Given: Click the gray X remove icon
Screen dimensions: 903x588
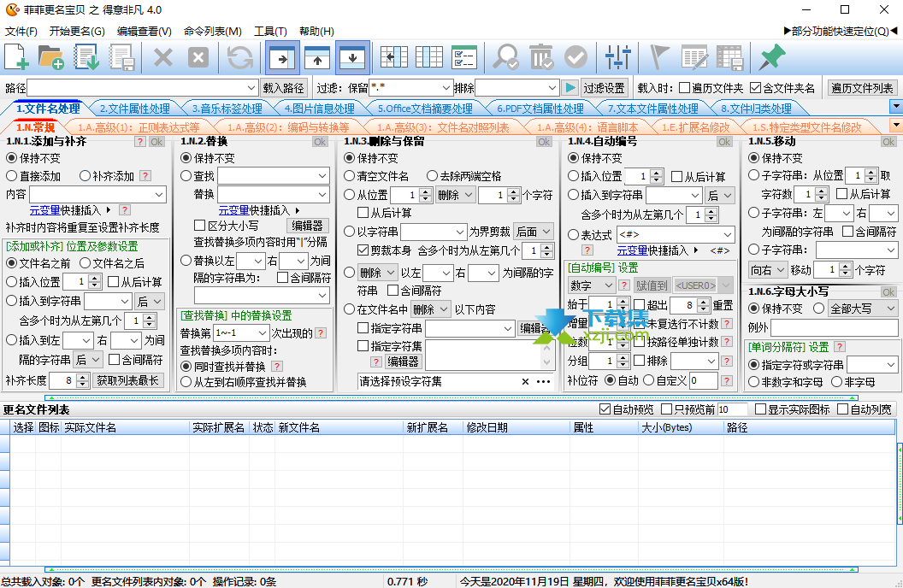Looking at the screenshot, I should tap(163, 57).
